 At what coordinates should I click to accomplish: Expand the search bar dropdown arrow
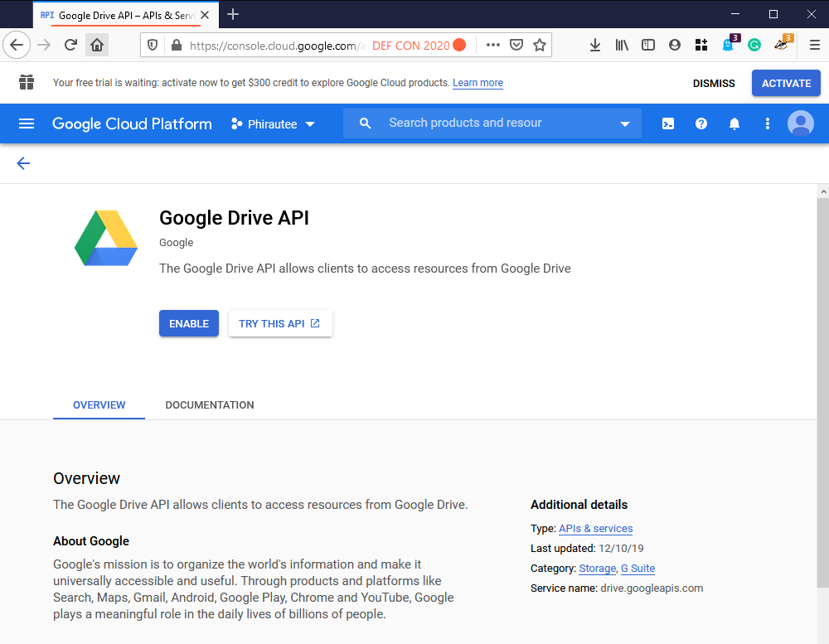(x=625, y=124)
